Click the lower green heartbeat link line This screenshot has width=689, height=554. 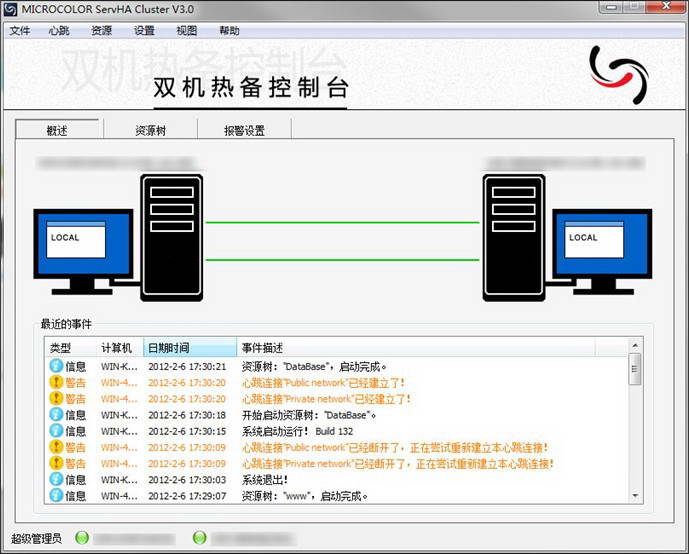coord(343,260)
